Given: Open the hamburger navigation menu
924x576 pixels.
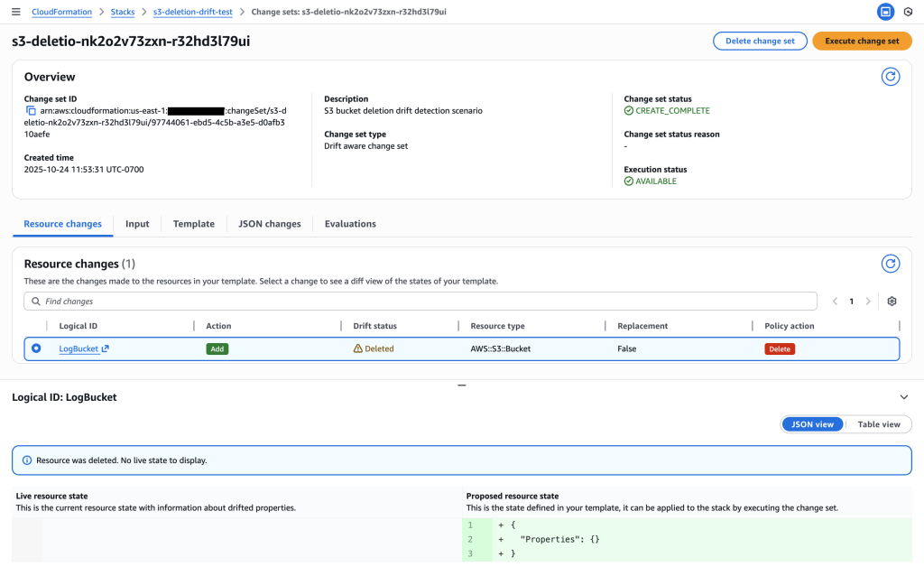Looking at the screenshot, I should point(15,12).
